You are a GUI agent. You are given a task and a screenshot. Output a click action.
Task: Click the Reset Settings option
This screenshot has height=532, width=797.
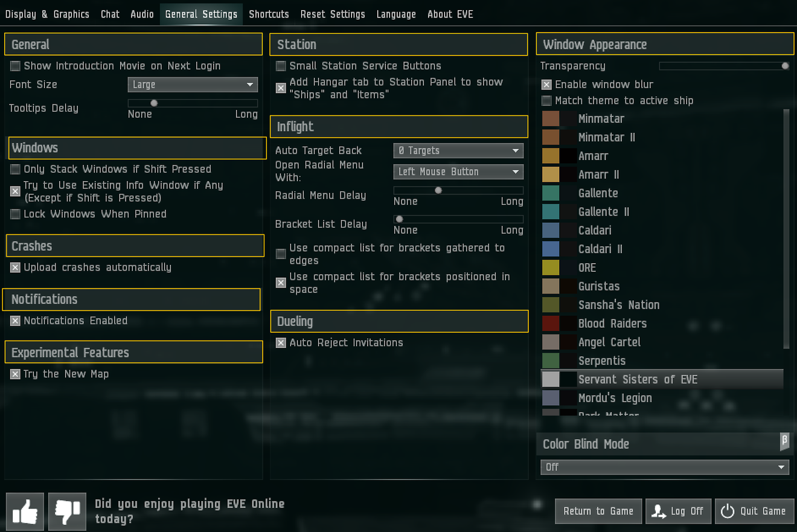click(333, 14)
